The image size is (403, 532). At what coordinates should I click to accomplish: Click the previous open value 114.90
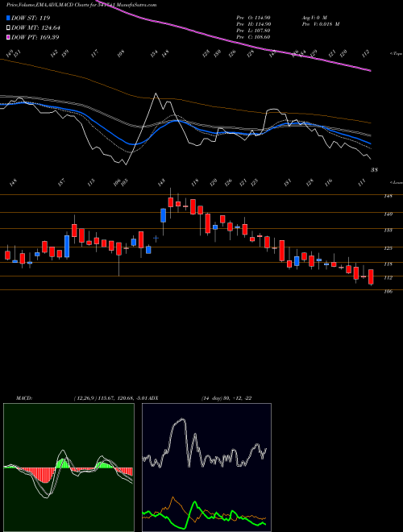pos(261,17)
